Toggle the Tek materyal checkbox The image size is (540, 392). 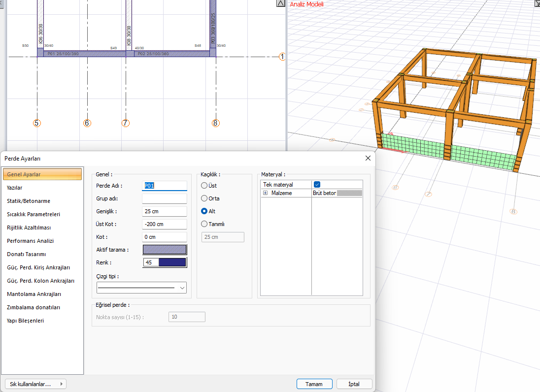click(x=317, y=185)
